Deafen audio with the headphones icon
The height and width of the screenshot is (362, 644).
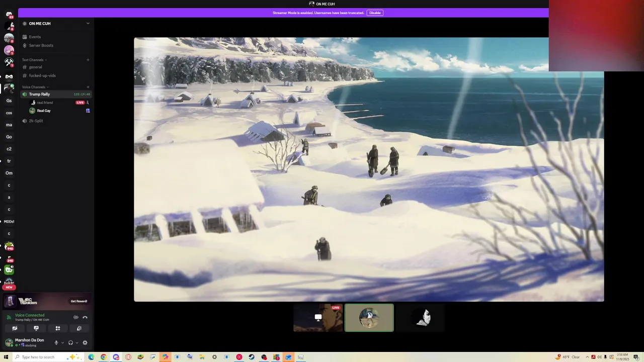(x=70, y=343)
